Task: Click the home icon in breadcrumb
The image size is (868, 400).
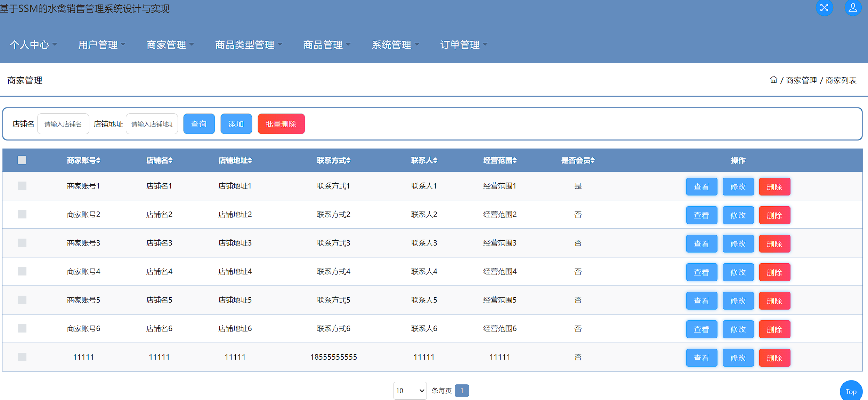Action: click(x=773, y=80)
